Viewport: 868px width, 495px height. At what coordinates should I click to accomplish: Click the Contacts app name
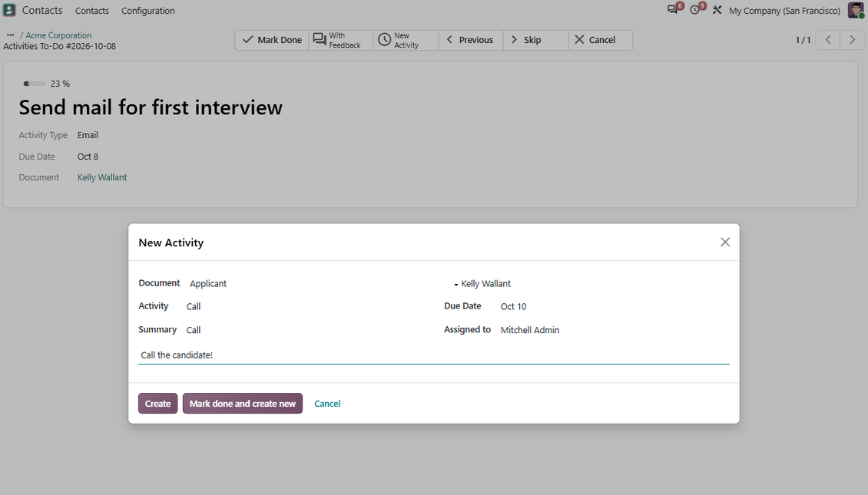(x=42, y=10)
